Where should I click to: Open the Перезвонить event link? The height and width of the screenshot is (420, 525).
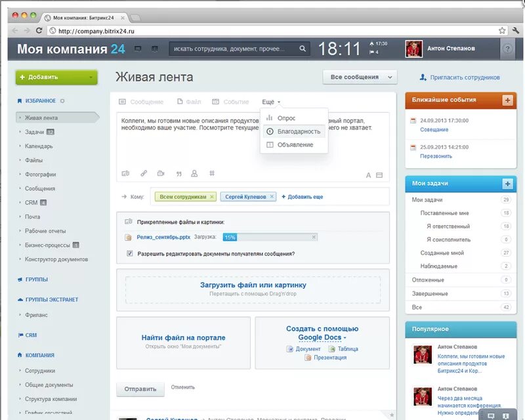point(436,156)
